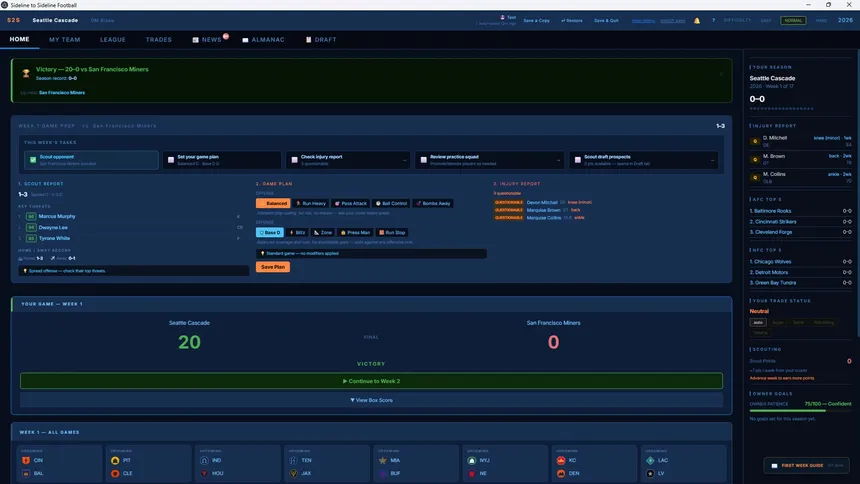Check the Review practice squad task

[423, 160]
